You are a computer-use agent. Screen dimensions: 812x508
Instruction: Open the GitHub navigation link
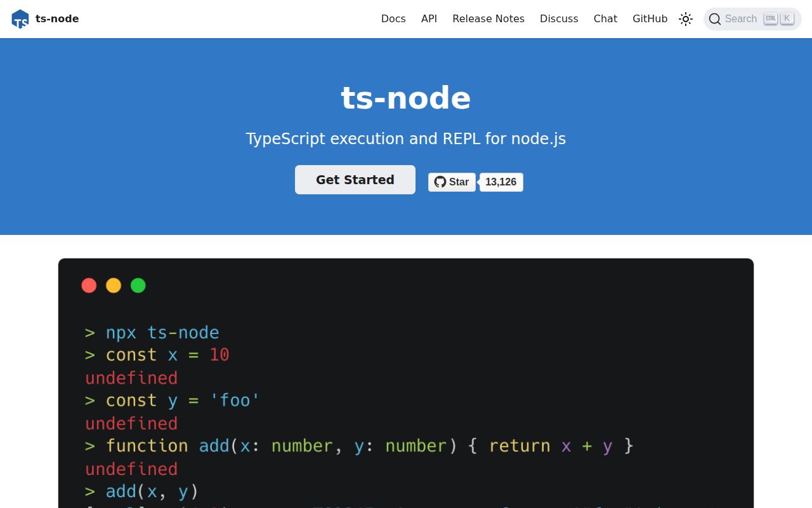(x=650, y=19)
